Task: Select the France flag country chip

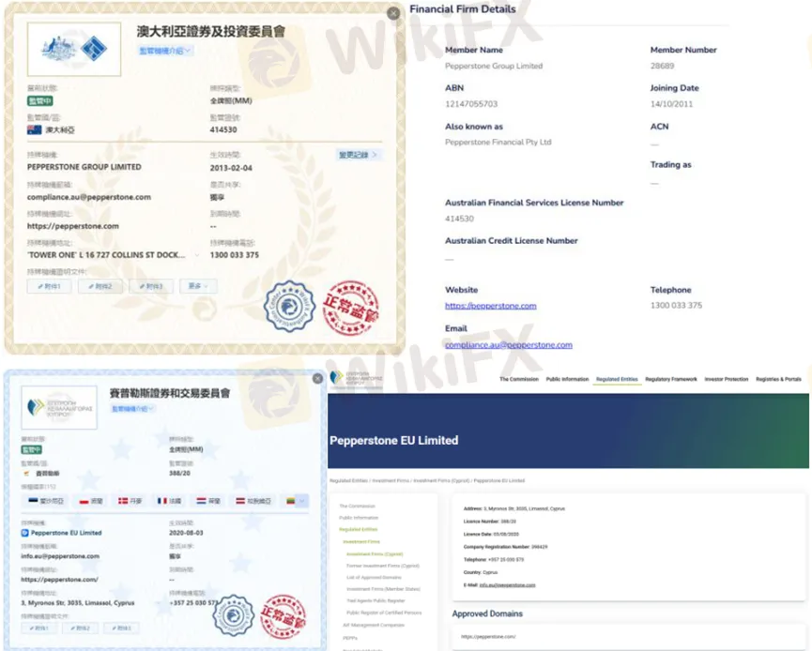Action: pyautogui.click(x=169, y=501)
